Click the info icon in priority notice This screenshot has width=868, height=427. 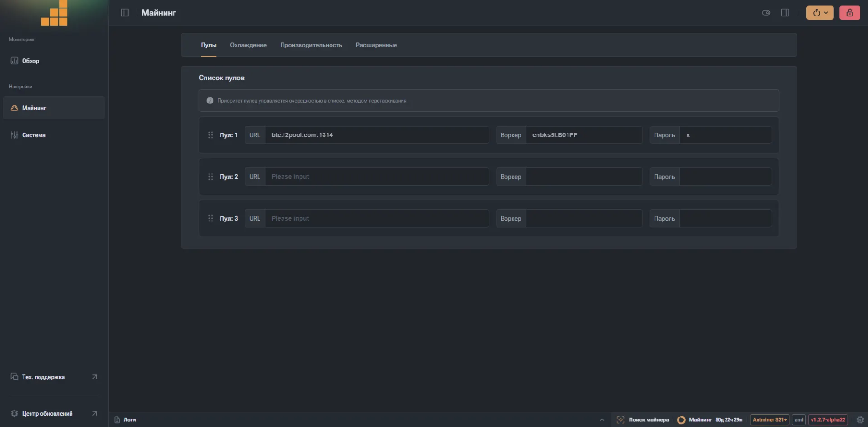[210, 101]
